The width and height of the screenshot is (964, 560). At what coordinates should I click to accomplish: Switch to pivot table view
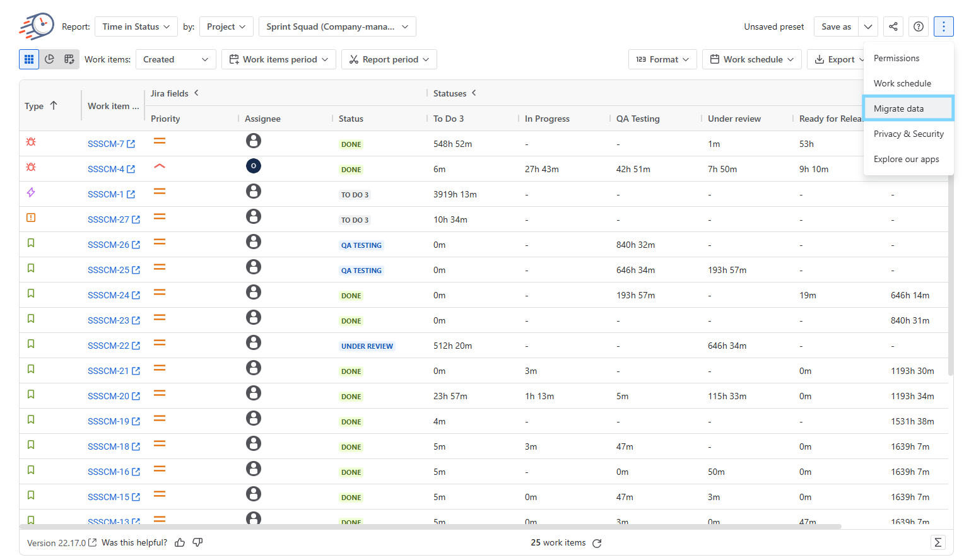click(69, 59)
